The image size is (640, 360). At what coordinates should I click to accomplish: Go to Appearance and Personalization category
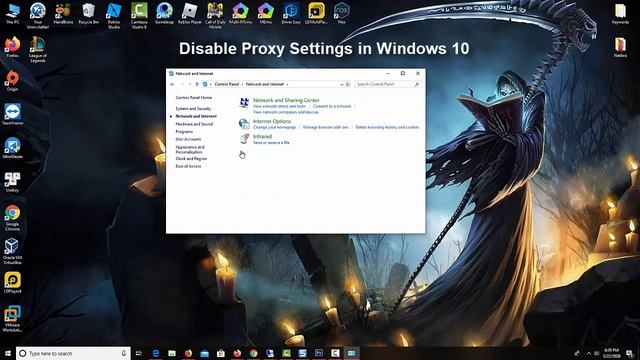coord(190,149)
